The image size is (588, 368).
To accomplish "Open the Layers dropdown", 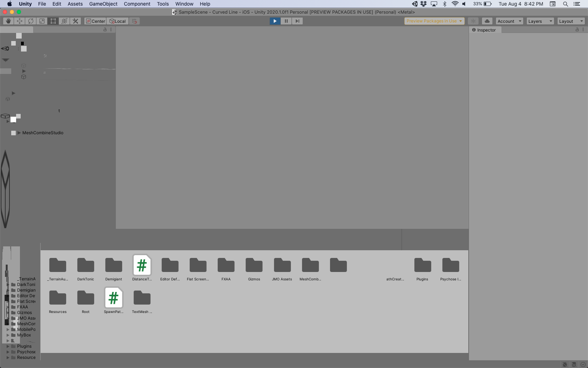I will pyautogui.click(x=540, y=21).
